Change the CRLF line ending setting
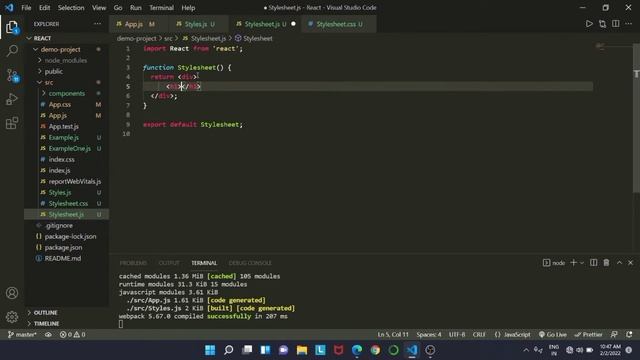 [479, 335]
